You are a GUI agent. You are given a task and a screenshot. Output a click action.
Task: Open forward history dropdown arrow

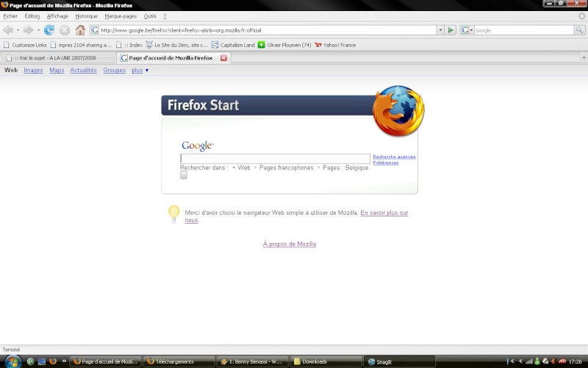38,30
